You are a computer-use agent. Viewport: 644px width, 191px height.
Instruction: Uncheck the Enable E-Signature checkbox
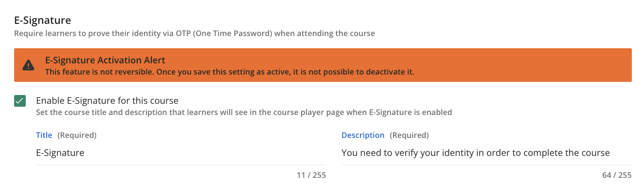coord(19,101)
